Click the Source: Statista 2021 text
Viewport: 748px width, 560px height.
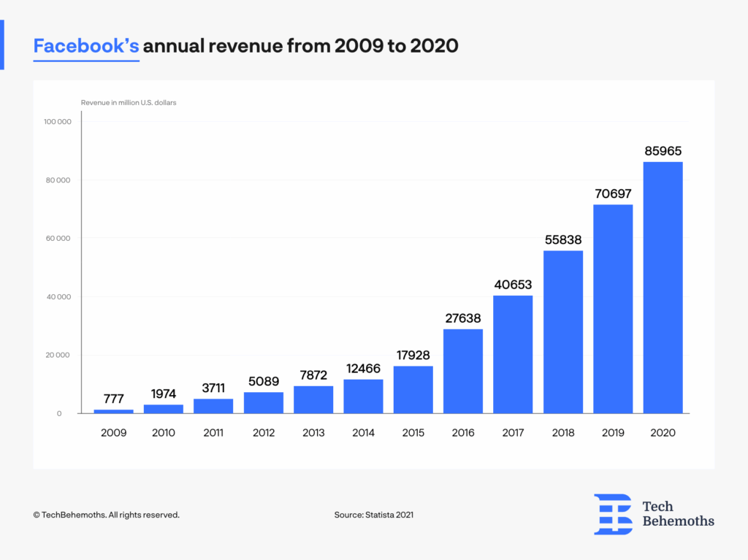[x=373, y=515]
